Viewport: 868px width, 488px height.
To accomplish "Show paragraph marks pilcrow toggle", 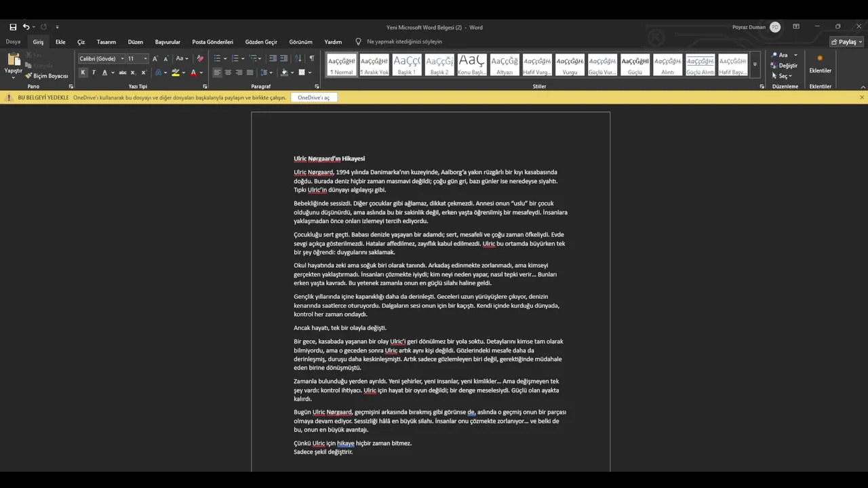I will click(x=312, y=59).
